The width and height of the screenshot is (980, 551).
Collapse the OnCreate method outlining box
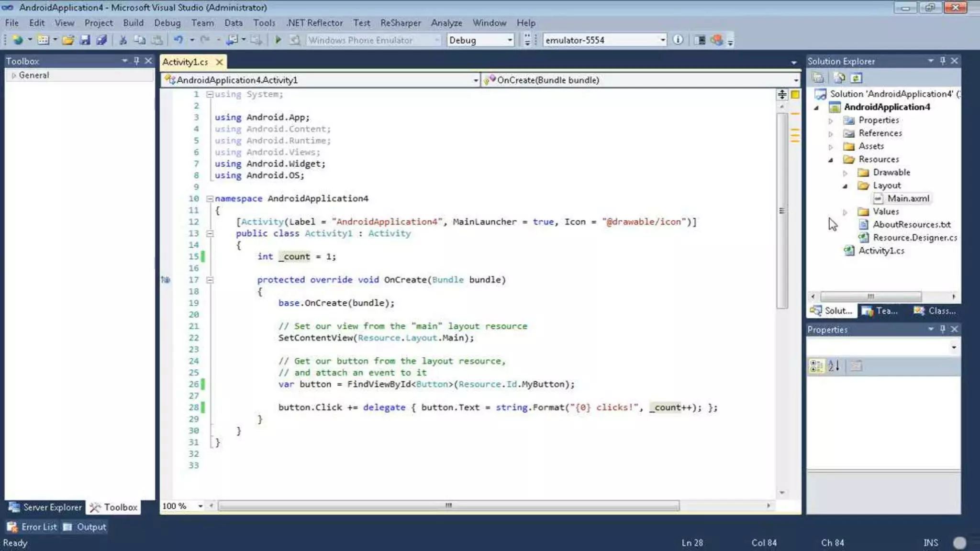pyautogui.click(x=210, y=280)
